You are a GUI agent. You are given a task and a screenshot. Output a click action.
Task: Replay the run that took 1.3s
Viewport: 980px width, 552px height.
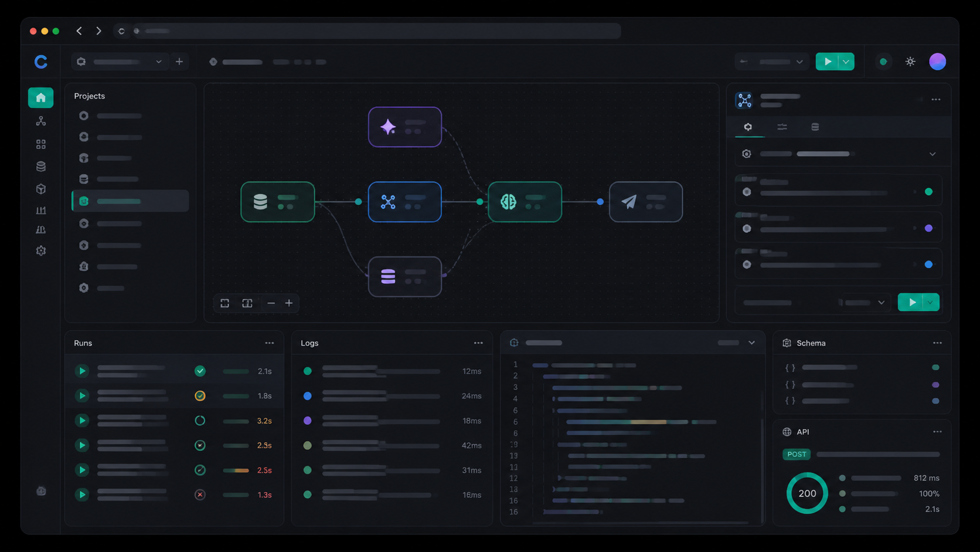point(82,495)
